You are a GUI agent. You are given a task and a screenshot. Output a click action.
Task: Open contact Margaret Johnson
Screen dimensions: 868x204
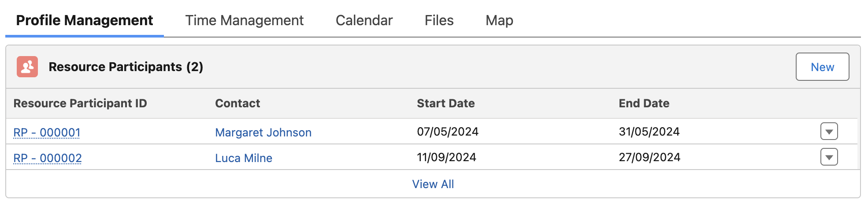263,132
